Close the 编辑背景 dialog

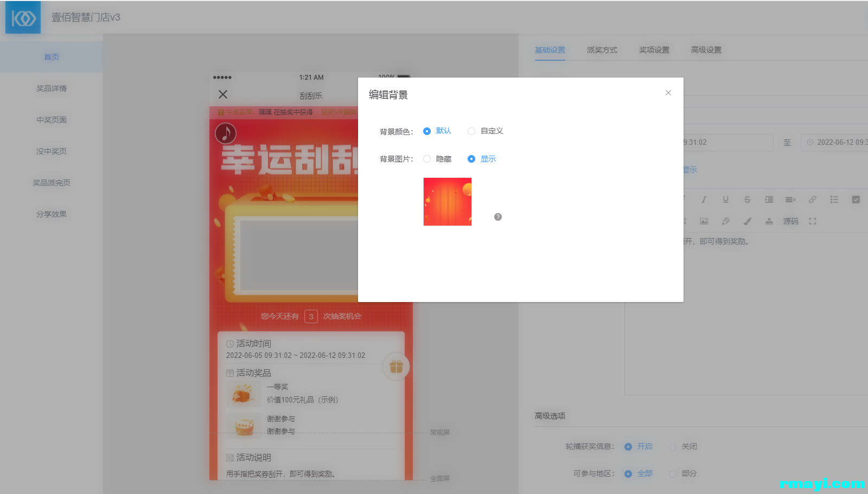pyautogui.click(x=668, y=93)
